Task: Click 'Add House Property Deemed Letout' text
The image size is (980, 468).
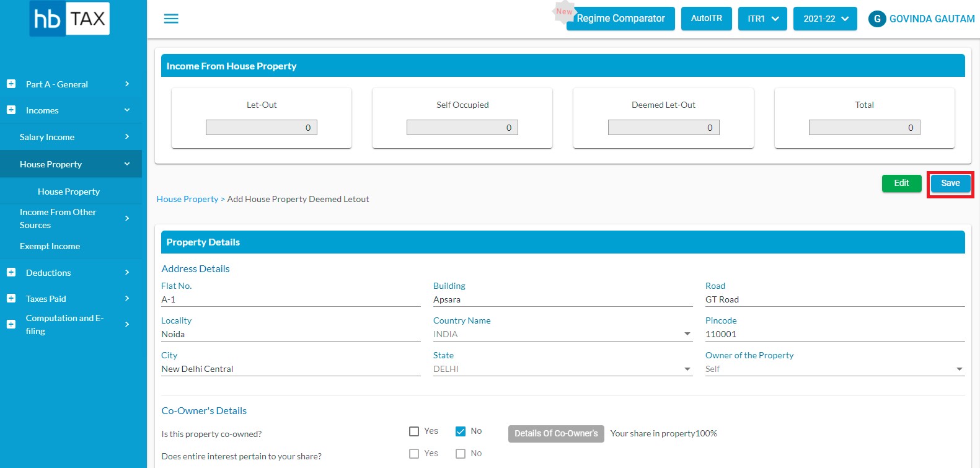Action: tap(298, 199)
